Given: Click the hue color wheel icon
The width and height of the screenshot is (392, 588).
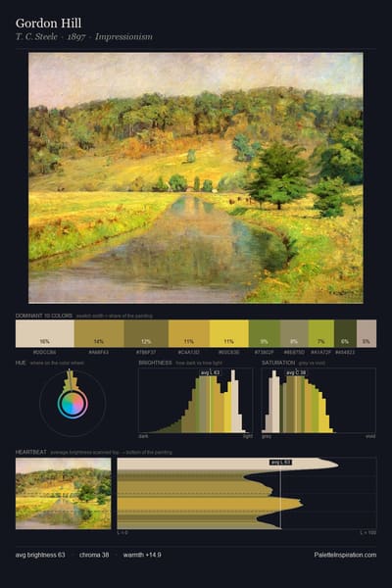Looking at the screenshot, I should (73, 404).
